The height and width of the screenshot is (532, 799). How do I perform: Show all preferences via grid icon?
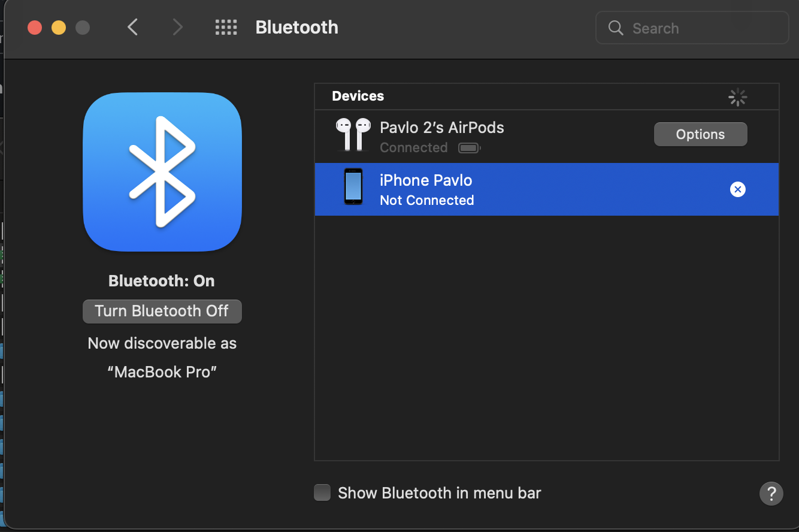pyautogui.click(x=226, y=28)
